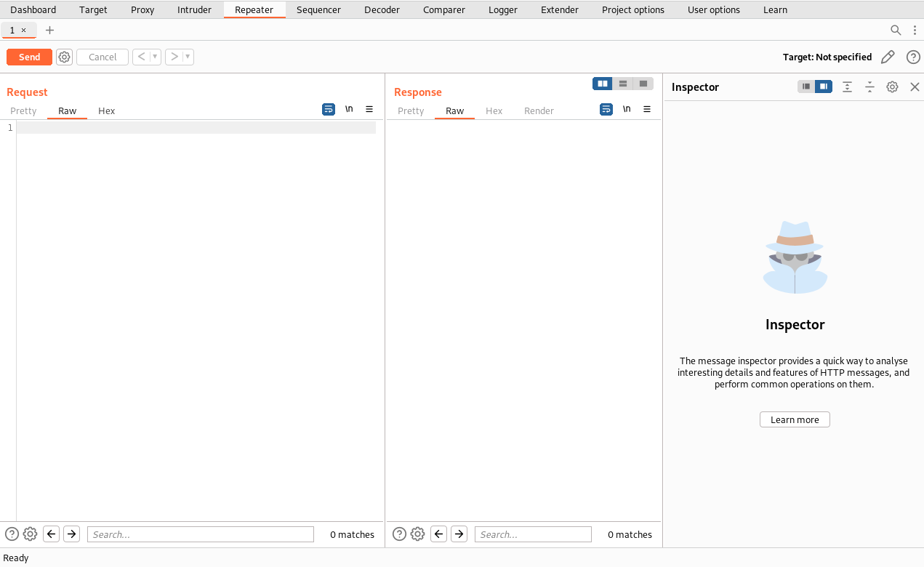Click the search magnifier icon in tab bar
This screenshot has height=567, width=924.
point(896,30)
